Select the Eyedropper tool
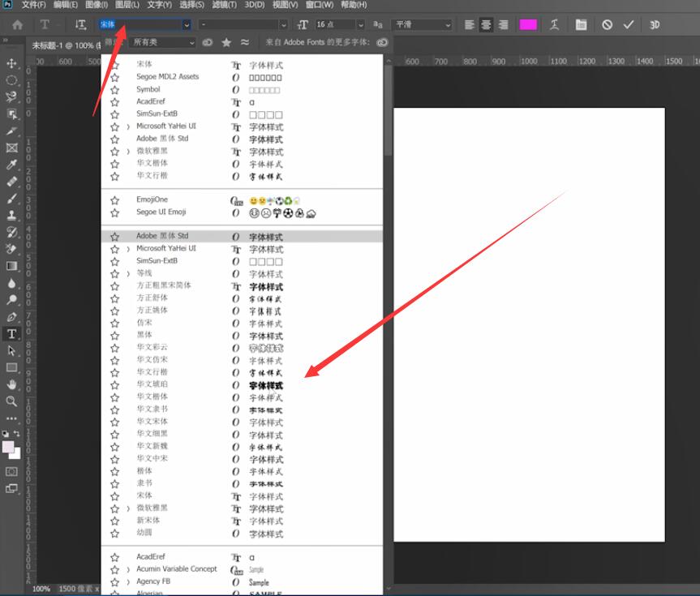The width and height of the screenshot is (700, 596). click(x=11, y=165)
